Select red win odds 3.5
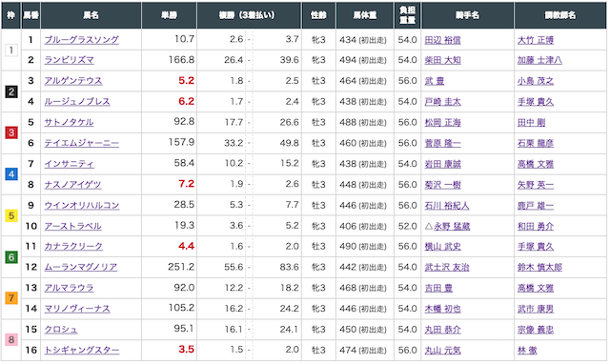 tap(187, 349)
